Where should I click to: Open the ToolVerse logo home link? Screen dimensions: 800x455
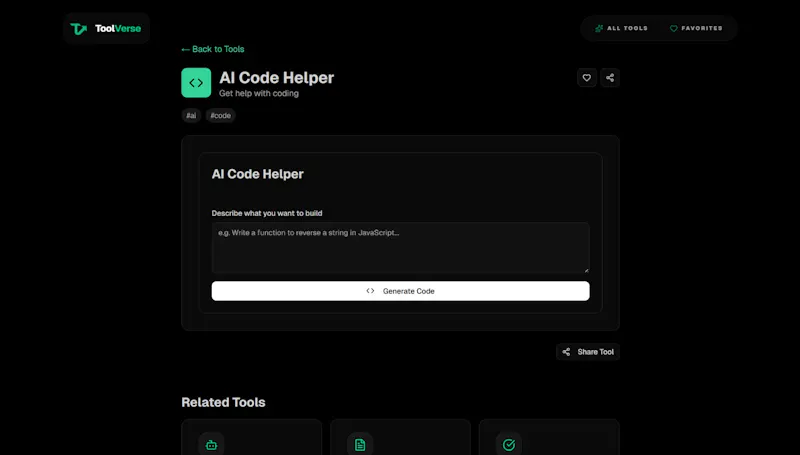pos(106,29)
